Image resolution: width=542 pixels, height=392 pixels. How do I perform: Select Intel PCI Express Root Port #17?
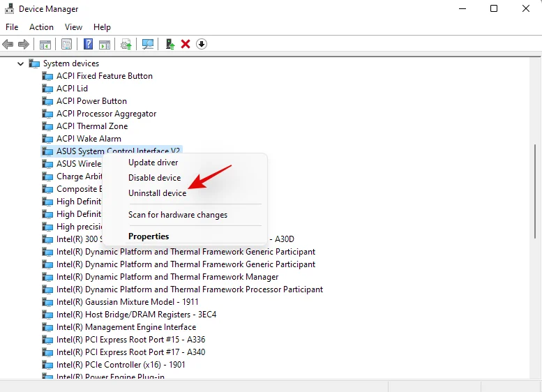(x=130, y=352)
